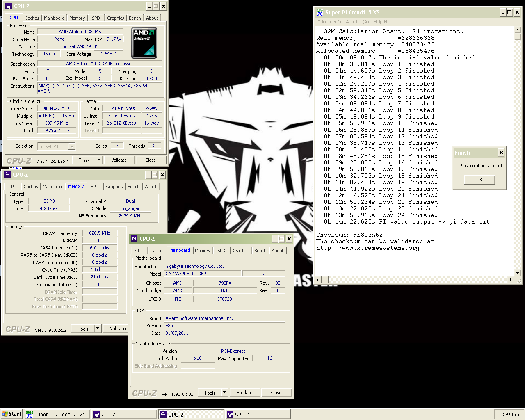Screen dimensions: 525x420
Task: Minimize the Super PI window
Action: pyautogui.click(x=503, y=12)
